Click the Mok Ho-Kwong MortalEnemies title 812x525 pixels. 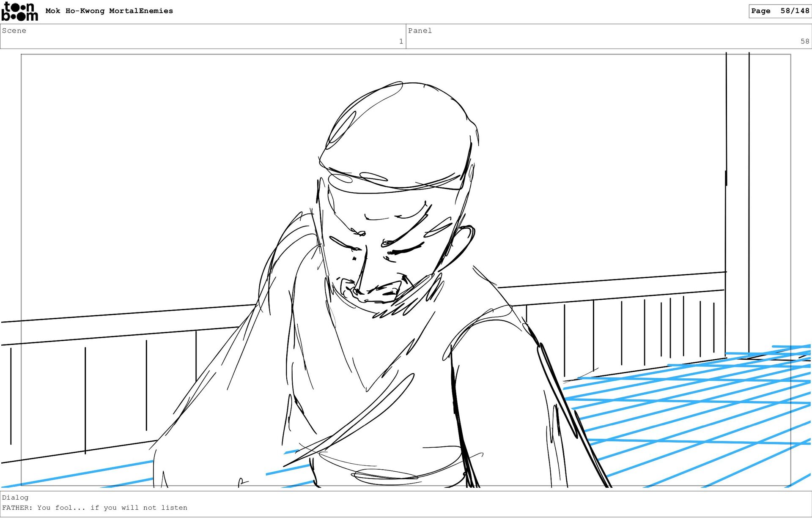109,11
